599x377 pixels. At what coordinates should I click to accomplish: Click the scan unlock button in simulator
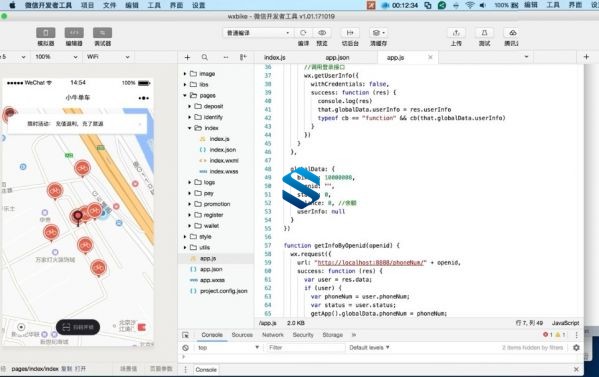(x=78, y=327)
